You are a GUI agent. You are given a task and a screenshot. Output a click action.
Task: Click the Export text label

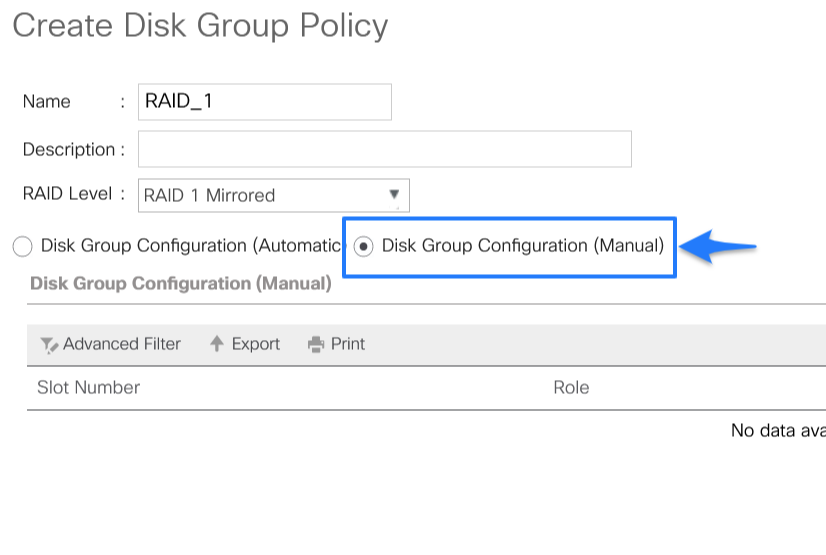coord(255,344)
